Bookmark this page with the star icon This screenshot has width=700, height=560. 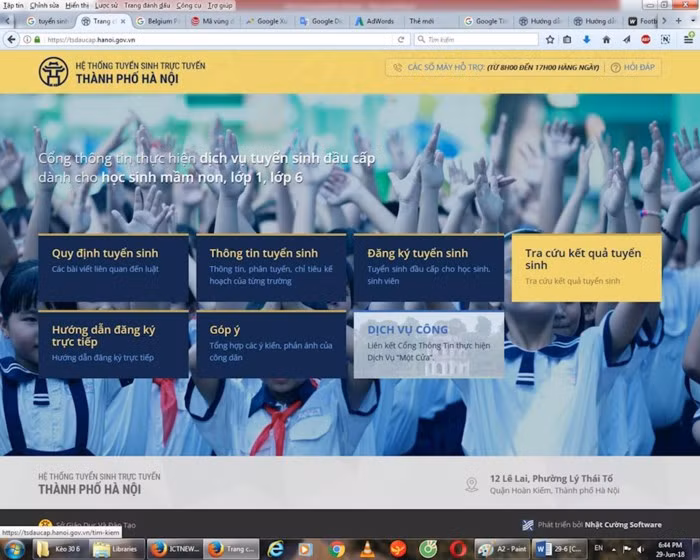[x=550, y=39]
